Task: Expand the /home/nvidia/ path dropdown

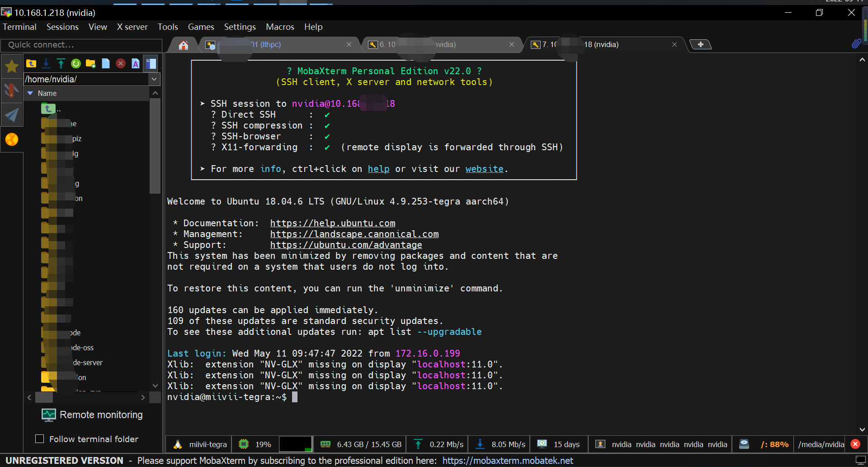Action: point(154,79)
